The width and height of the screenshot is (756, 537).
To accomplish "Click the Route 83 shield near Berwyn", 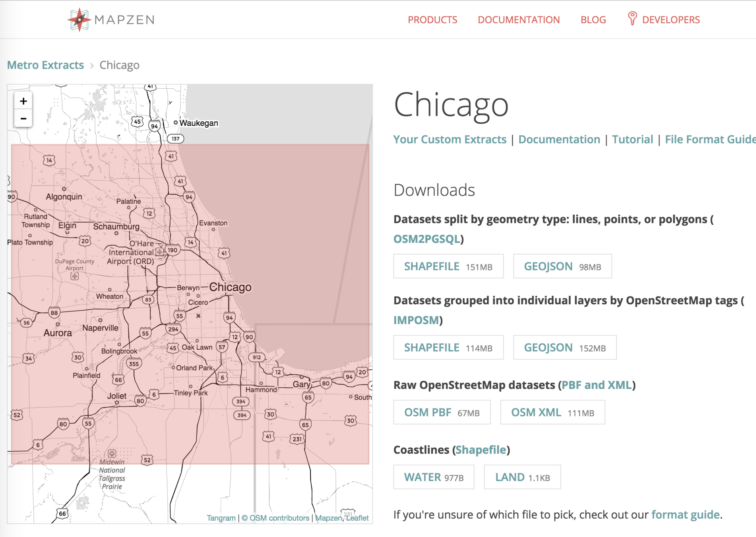I will [148, 300].
